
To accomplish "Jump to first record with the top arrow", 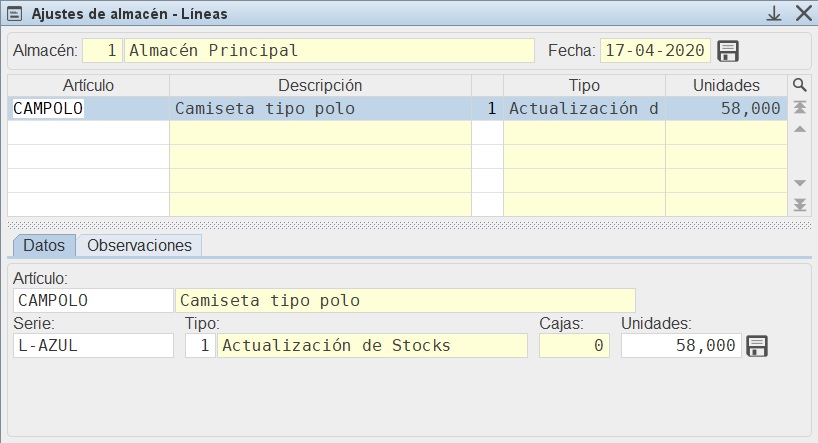I will [x=799, y=108].
